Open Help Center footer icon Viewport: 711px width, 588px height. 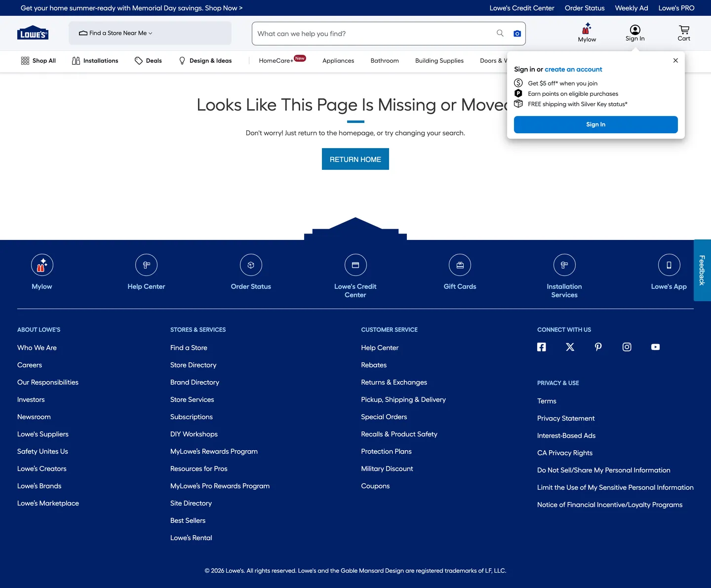[147, 265]
